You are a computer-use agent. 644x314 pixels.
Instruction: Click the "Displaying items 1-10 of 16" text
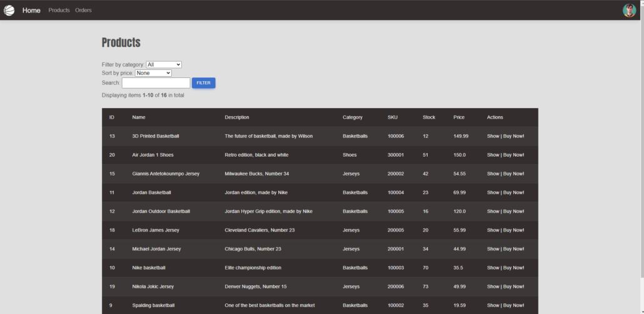tap(143, 95)
